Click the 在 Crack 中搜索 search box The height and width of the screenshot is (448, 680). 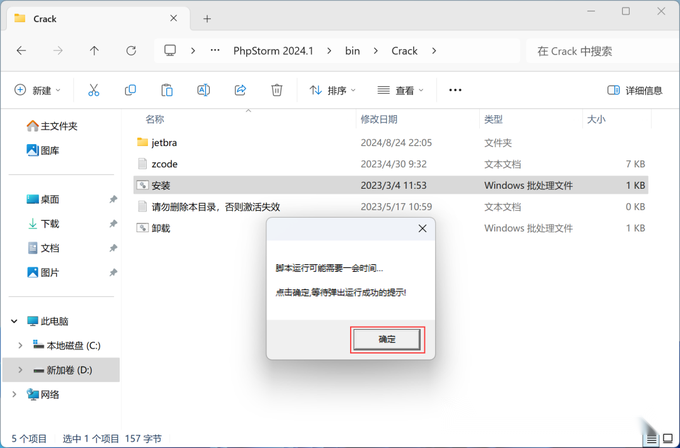[603, 51]
